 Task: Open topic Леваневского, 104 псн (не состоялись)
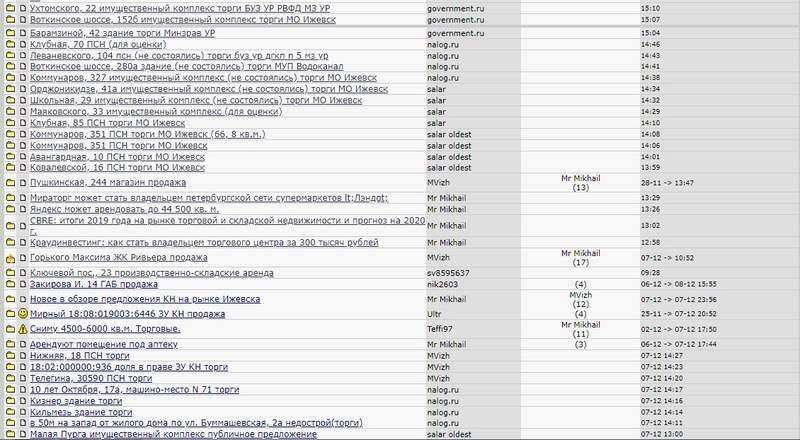pos(179,55)
